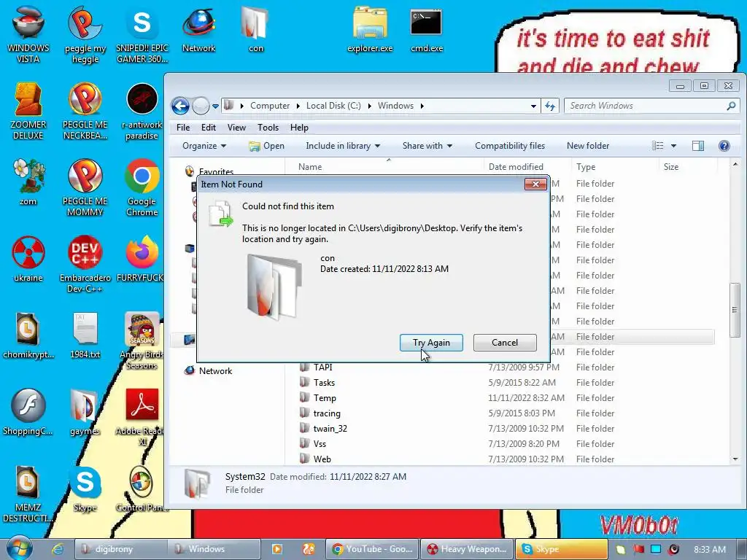The width and height of the screenshot is (747, 560).
Task: Select the chomikrypt... desktop icon
Action: (28, 335)
